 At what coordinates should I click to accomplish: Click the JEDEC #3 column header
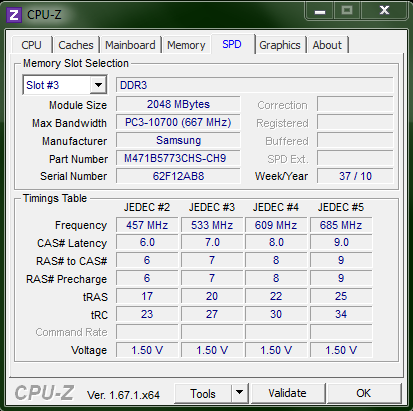pos(212,207)
